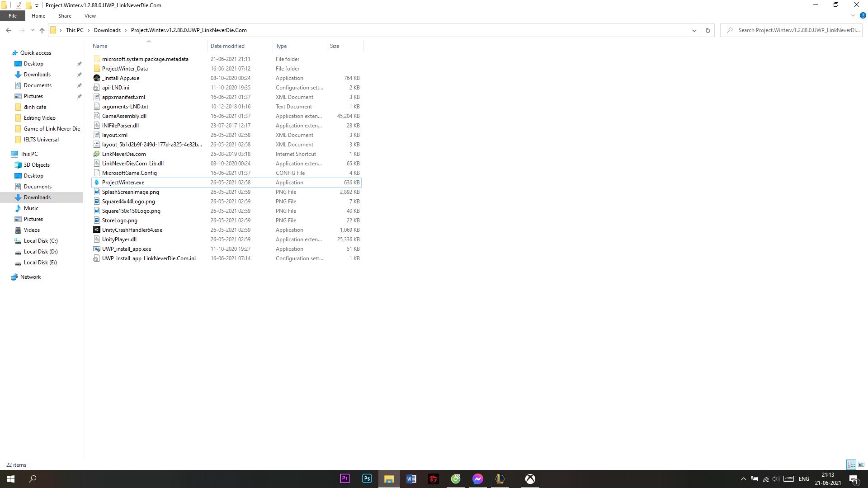Click the View menu in ribbon
Viewport: 868px width, 488px height.
pyautogui.click(x=90, y=16)
